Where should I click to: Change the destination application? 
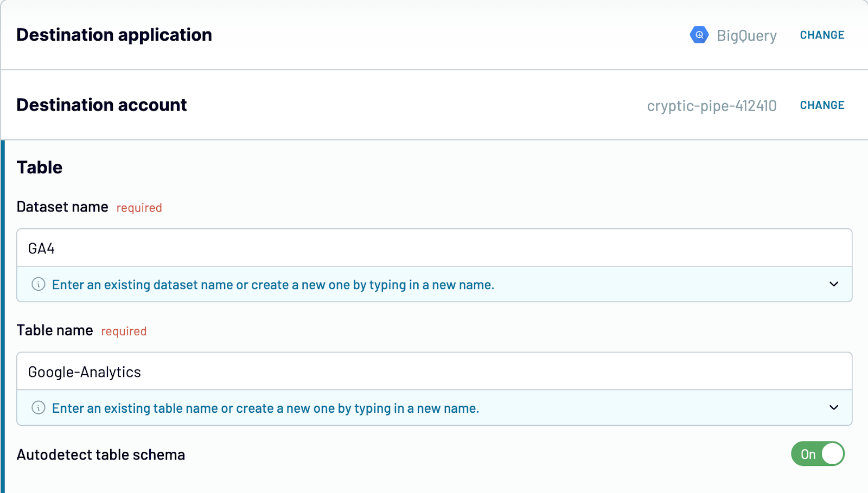(x=822, y=35)
